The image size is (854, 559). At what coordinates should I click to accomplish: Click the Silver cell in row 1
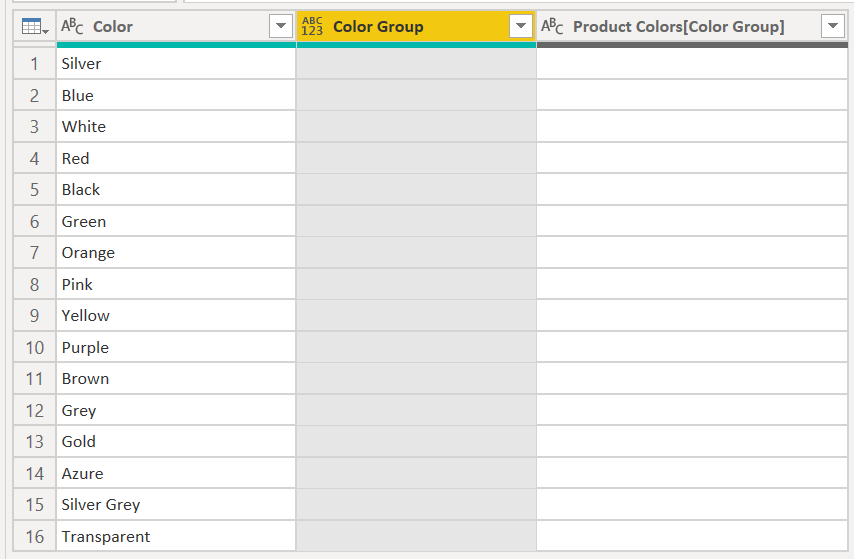(175, 64)
